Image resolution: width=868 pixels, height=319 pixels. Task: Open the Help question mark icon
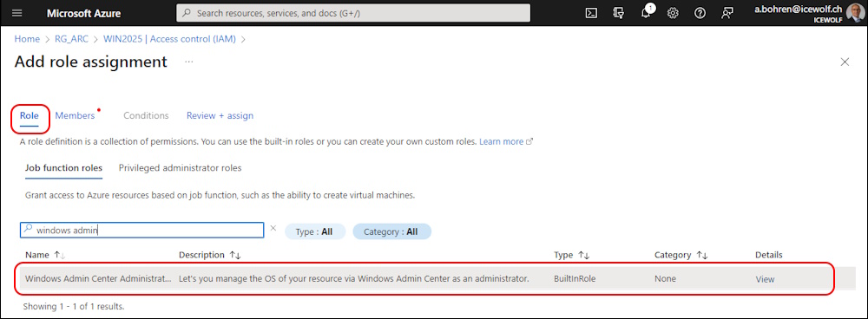pyautogui.click(x=700, y=13)
